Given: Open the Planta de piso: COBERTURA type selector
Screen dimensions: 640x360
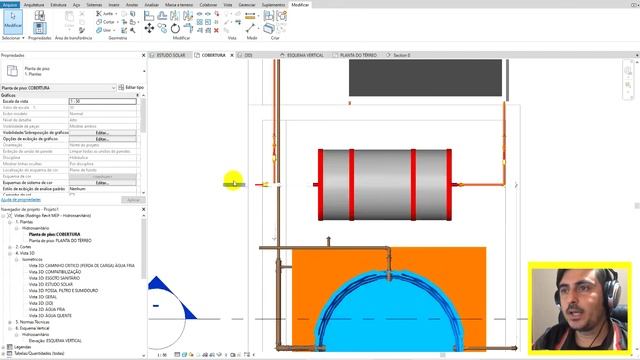Looking at the screenshot, I should (58, 88).
